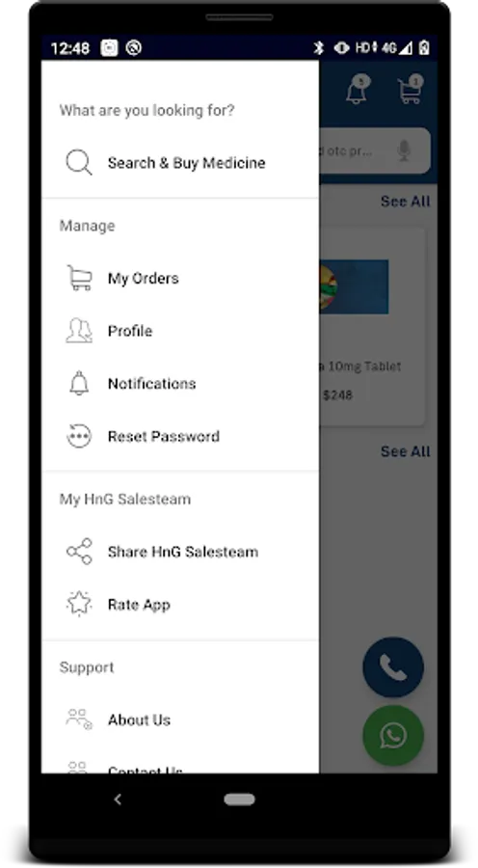478x868 pixels.
Task: Tap the 10mg Tablet product card
Action: [372, 326]
